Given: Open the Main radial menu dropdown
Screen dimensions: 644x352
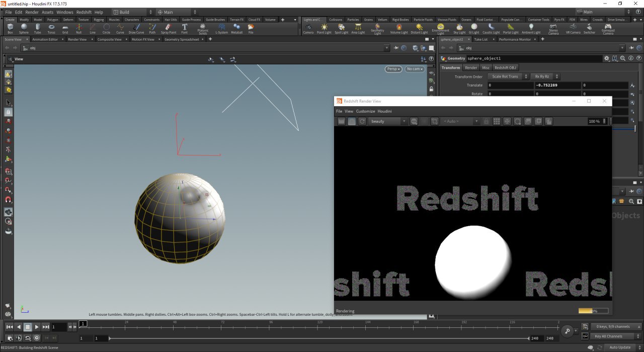Looking at the screenshot, I should click(x=176, y=12).
